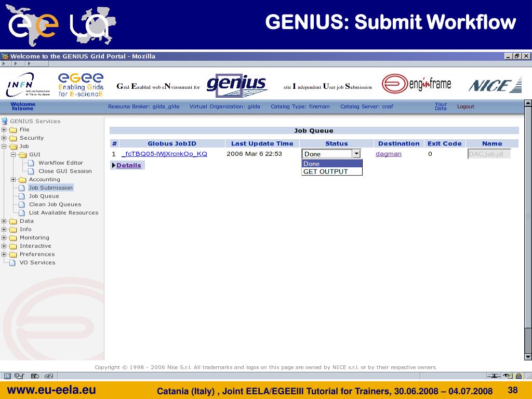
Task: Click the Last Update Time header
Action: [262, 143]
